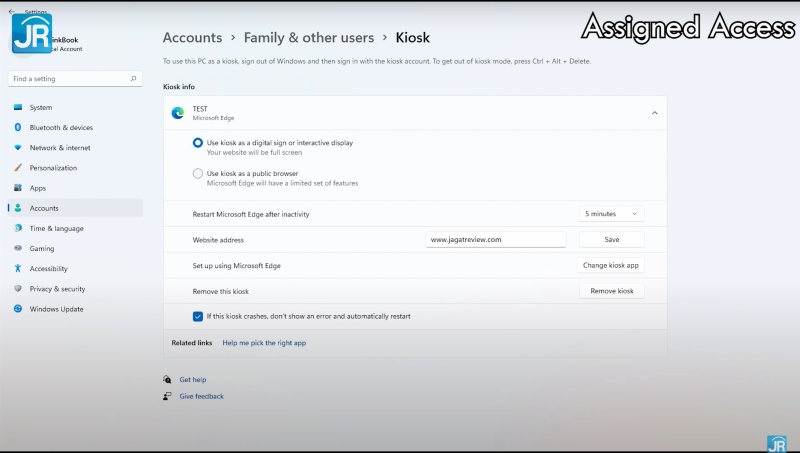The image size is (800, 453).
Task: Click the Website address text field
Action: point(495,240)
